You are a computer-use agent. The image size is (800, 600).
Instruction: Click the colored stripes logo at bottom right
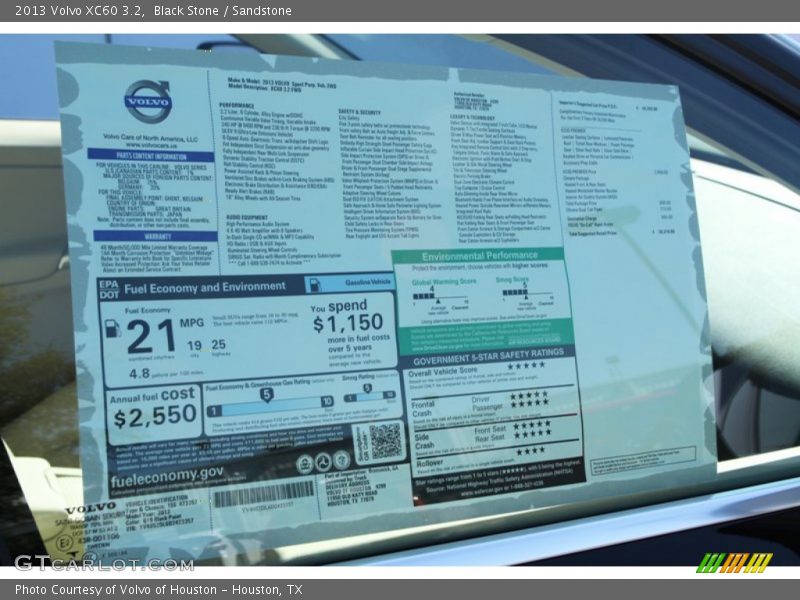734,562
